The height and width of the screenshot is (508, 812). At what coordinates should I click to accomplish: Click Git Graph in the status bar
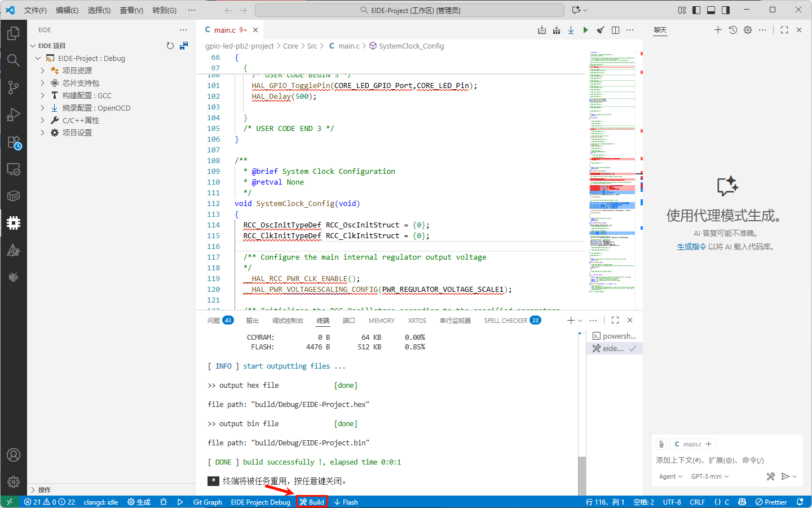pos(208,502)
